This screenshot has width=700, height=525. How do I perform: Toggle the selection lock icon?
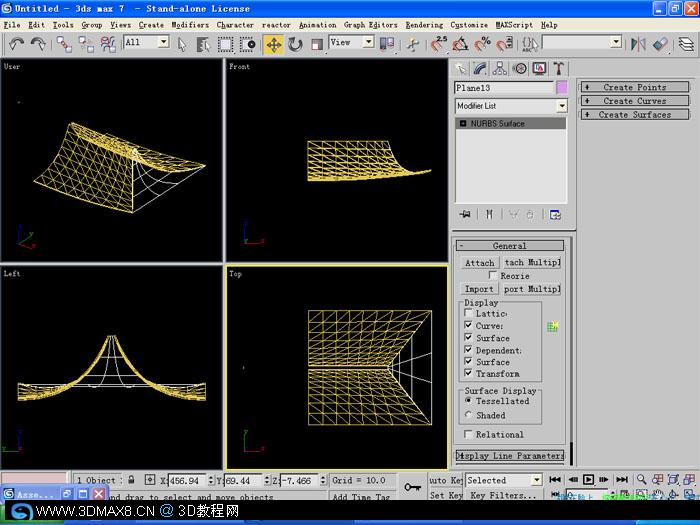(x=131, y=480)
